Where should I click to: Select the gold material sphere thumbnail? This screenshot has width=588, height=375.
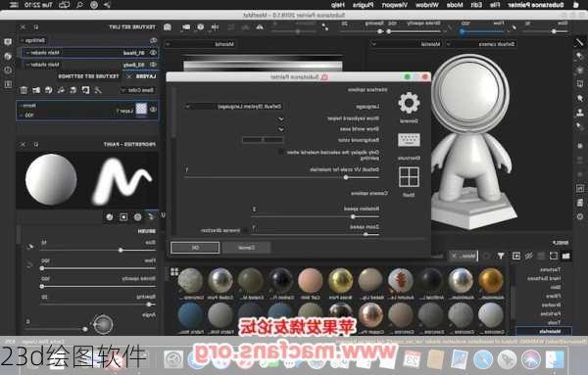coord(491,281)
